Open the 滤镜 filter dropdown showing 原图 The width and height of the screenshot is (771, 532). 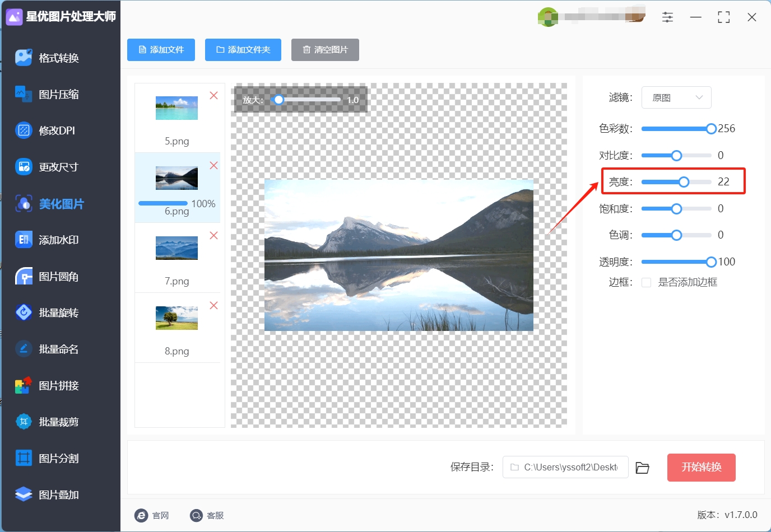click(x=676, y=97)
